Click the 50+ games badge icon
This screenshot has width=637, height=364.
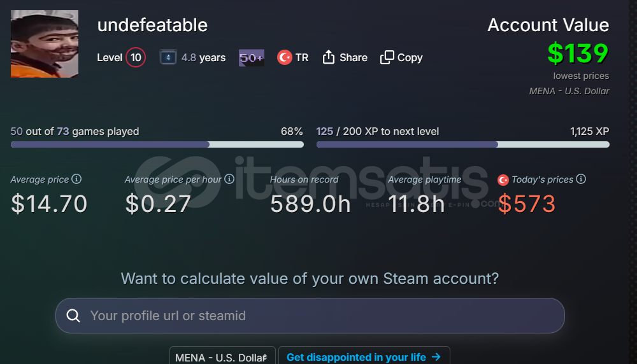(x=251, y=57)
